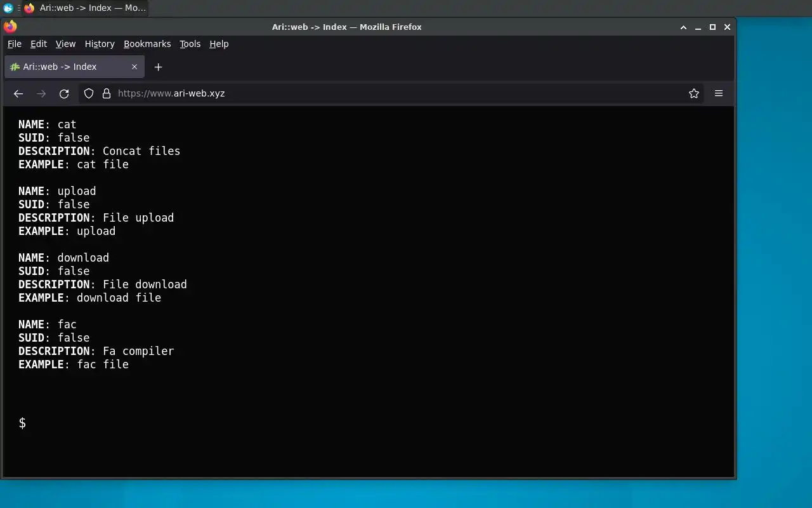Open the Edit menu
Viewport: 812px width, 508px height.
[39, 44]
